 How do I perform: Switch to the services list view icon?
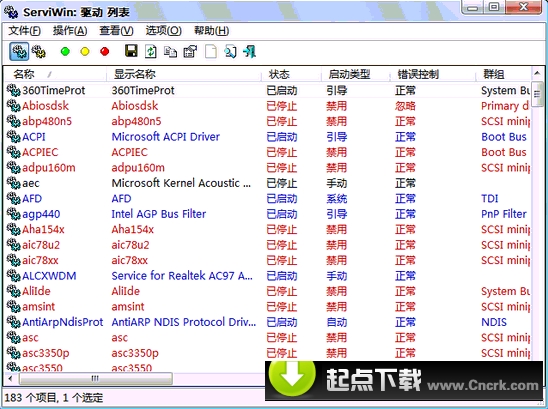39,52
